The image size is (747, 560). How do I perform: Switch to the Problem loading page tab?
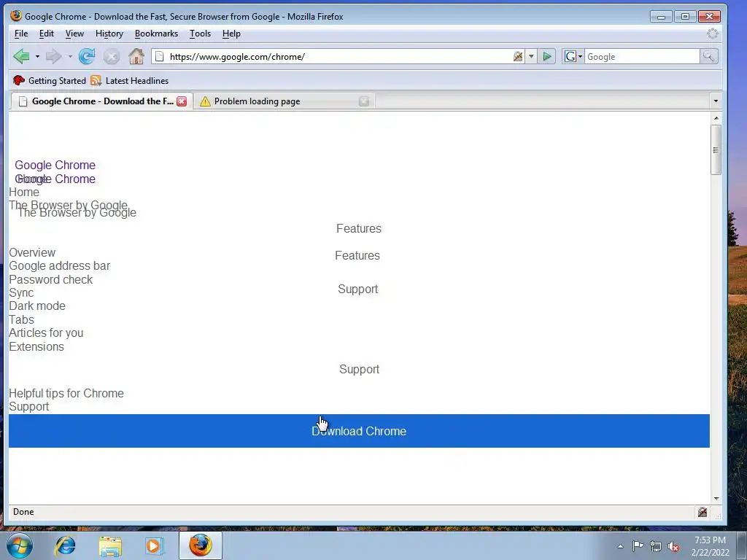coord(284,101)
